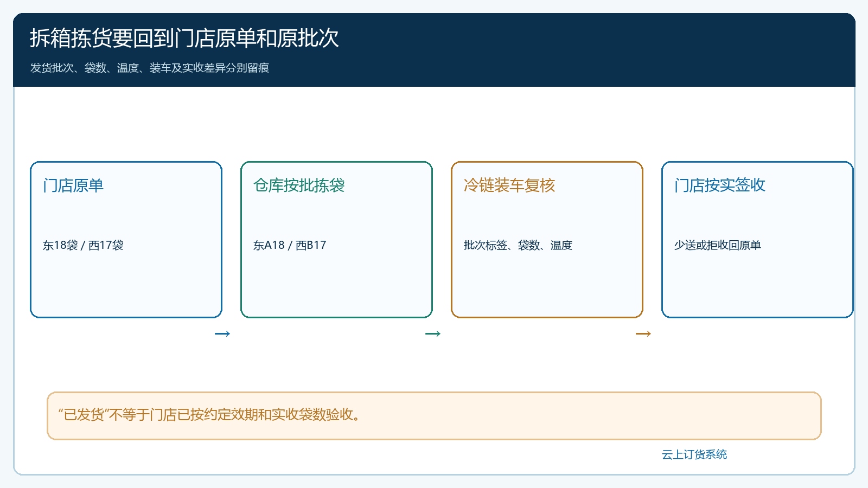Screen dimensions: 868x488
Task: Click the green arrow after 仓库按批拣袋 card
Action: tap(433, 333)
